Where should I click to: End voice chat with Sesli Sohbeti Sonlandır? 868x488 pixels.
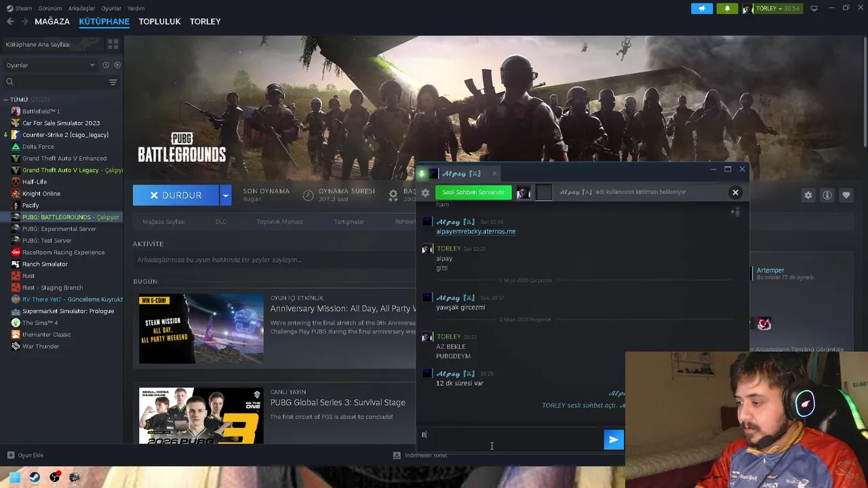pos(473,192)
